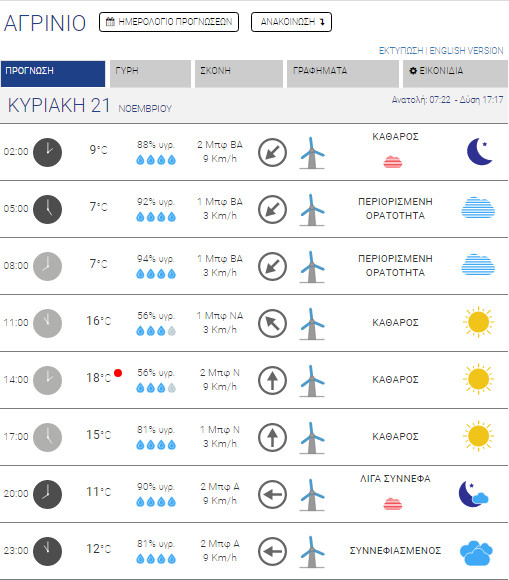
Task: Click the blue overcast clouds icon at 23:00
Action: [x=476, y=553]
